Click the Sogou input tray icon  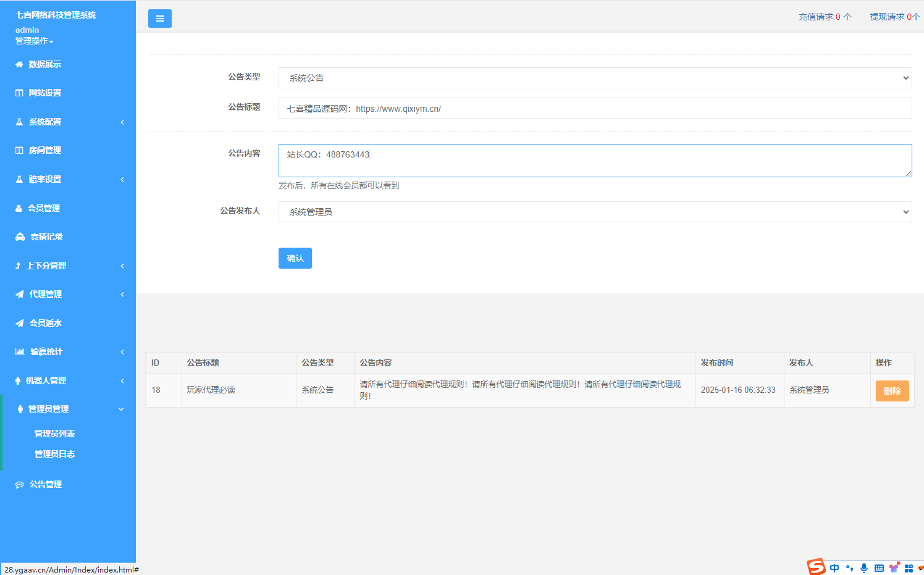815,567
